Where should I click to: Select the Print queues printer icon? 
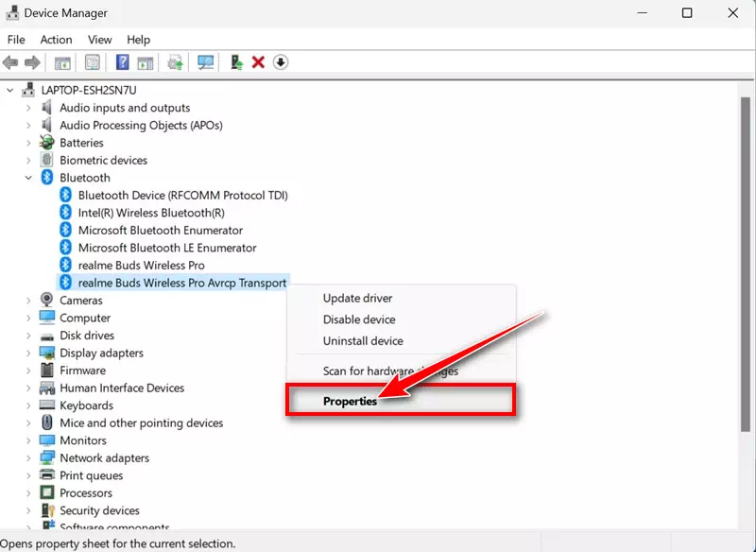point(46,475)
